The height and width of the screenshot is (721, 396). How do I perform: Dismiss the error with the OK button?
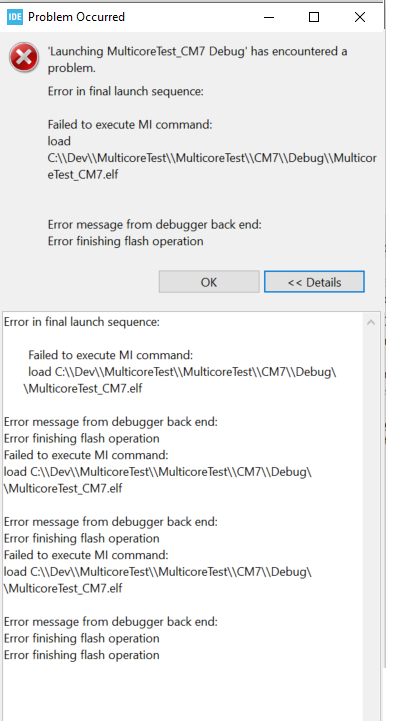tap(209, 282)
